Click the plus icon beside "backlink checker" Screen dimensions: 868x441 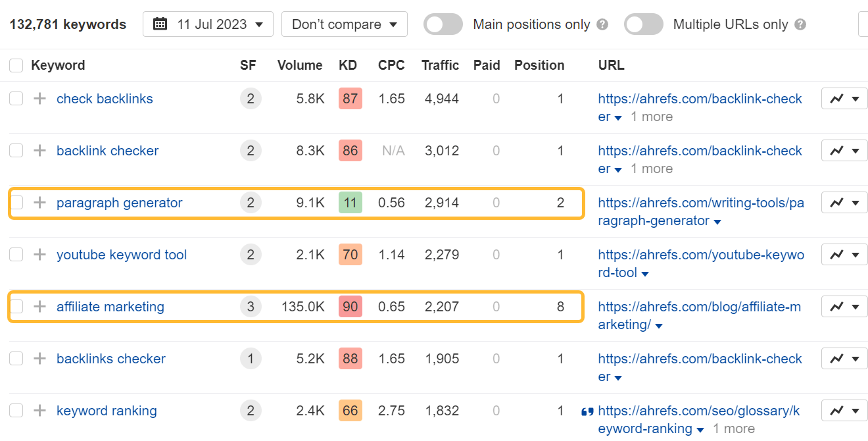pyautogui.click(x=39, y=150)
